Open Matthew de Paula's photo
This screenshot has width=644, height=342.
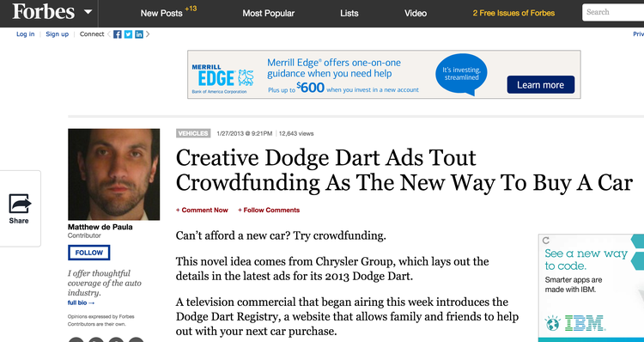pos(113,174)
